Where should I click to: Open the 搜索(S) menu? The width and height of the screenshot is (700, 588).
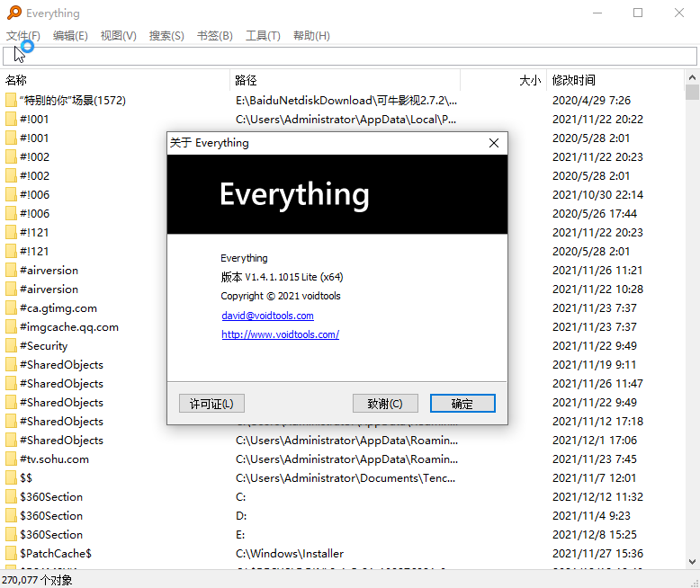(166, 36)
